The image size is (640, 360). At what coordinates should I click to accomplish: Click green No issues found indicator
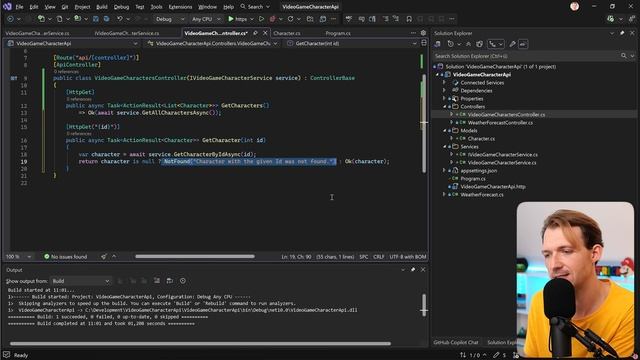click(x=65, y=257)
